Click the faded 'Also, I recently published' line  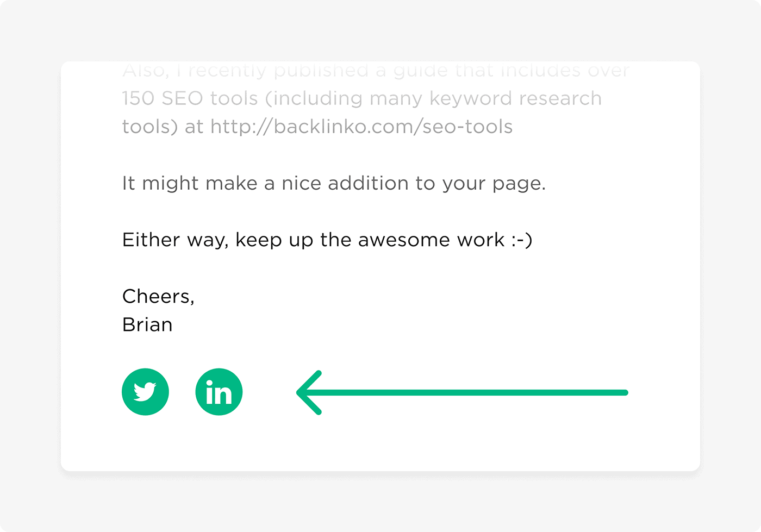(246, 71)
